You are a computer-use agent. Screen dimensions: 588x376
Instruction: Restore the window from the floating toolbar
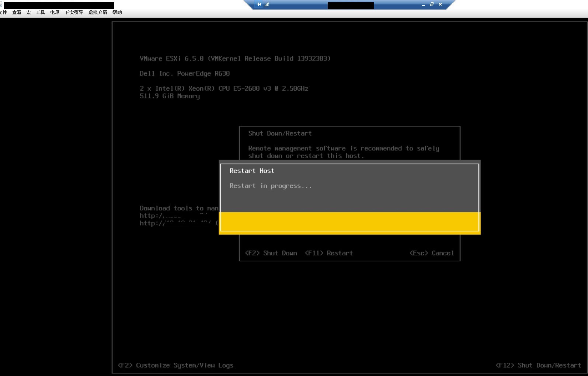(x=432, y=4)
